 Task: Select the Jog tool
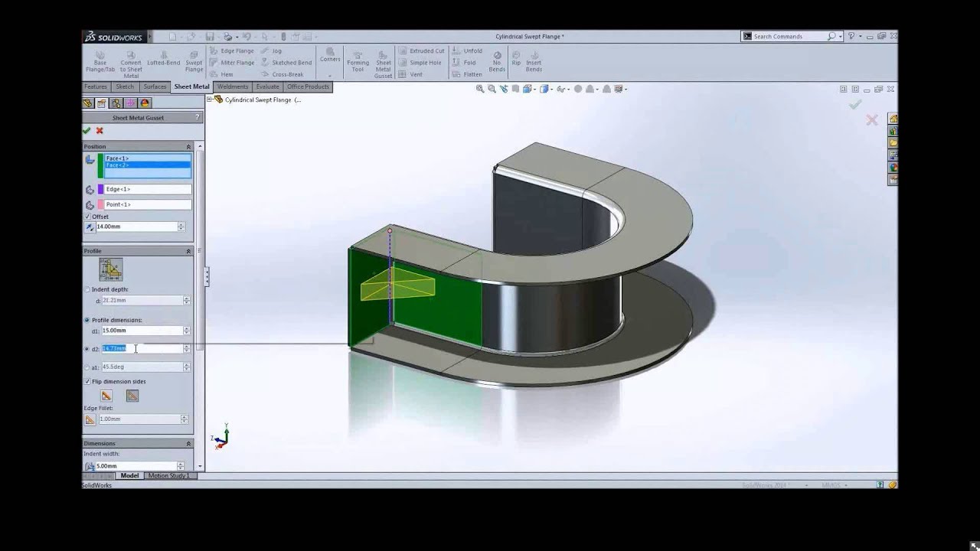271,51
